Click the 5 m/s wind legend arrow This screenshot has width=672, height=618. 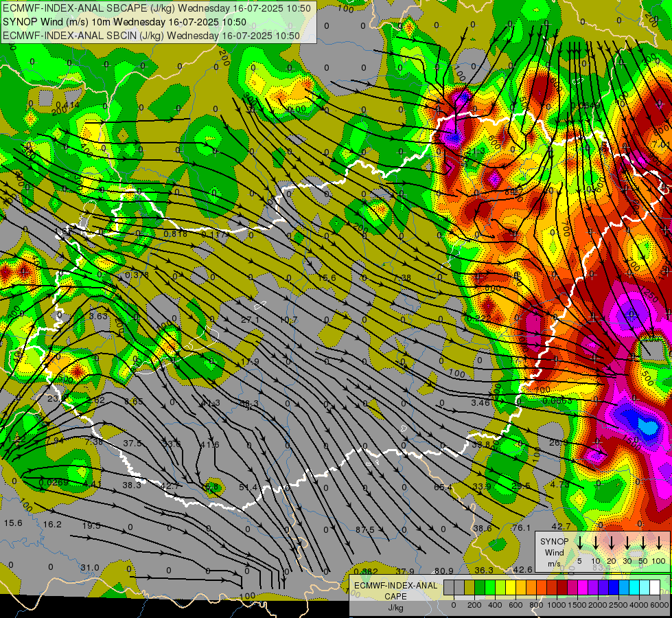tap(580, 542)
